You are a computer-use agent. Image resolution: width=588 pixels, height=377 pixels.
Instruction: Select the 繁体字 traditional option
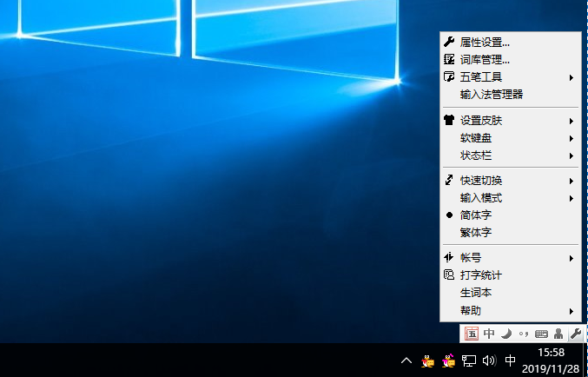(x=511, y=233)
